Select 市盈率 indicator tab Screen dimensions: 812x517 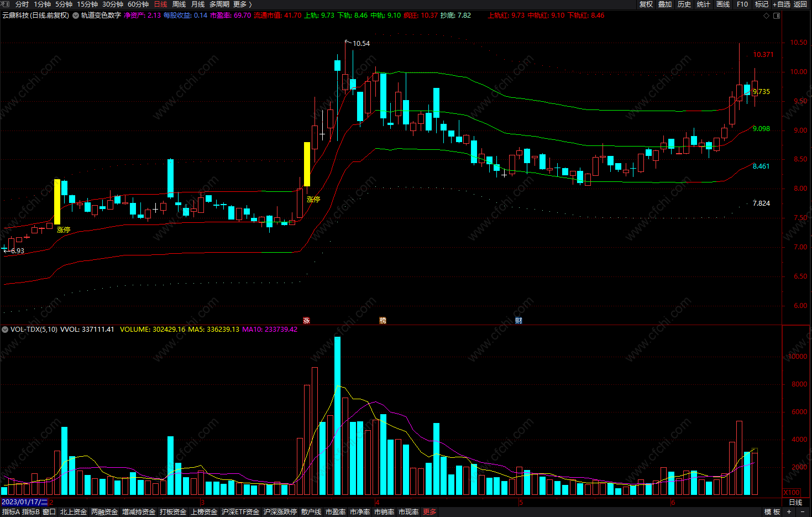click(336, 512)
